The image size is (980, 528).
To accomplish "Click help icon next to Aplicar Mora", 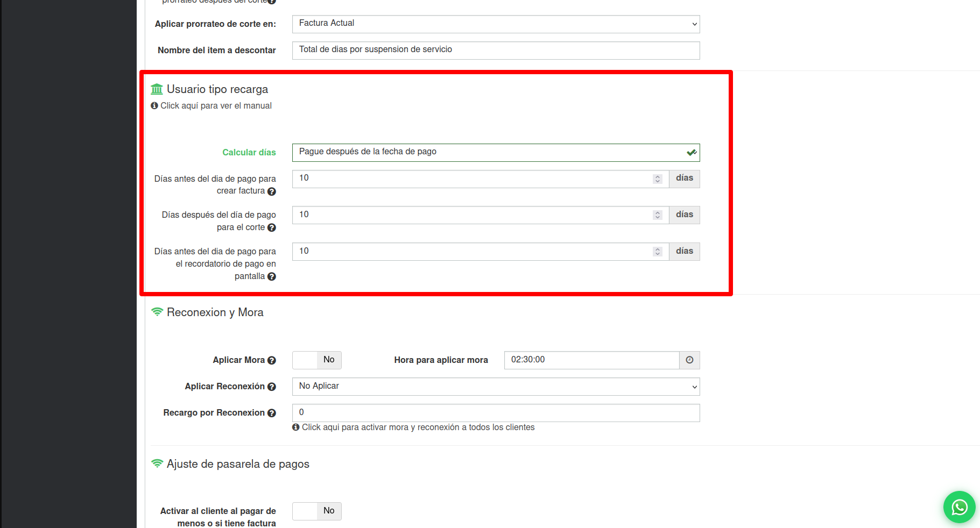I will tap(272, 361).
